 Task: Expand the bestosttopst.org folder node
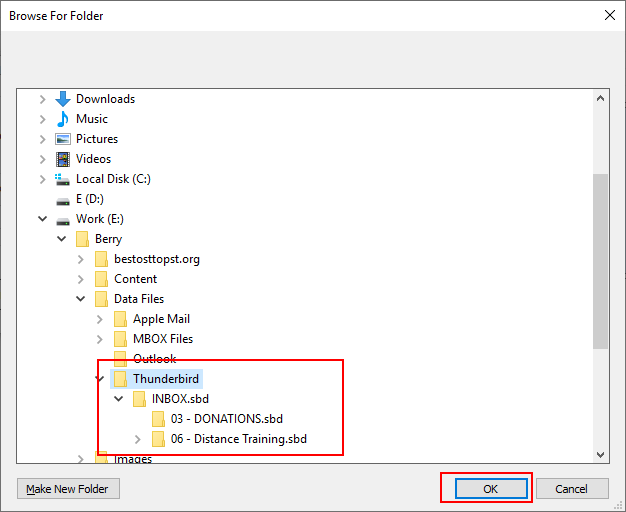[81, 259]
